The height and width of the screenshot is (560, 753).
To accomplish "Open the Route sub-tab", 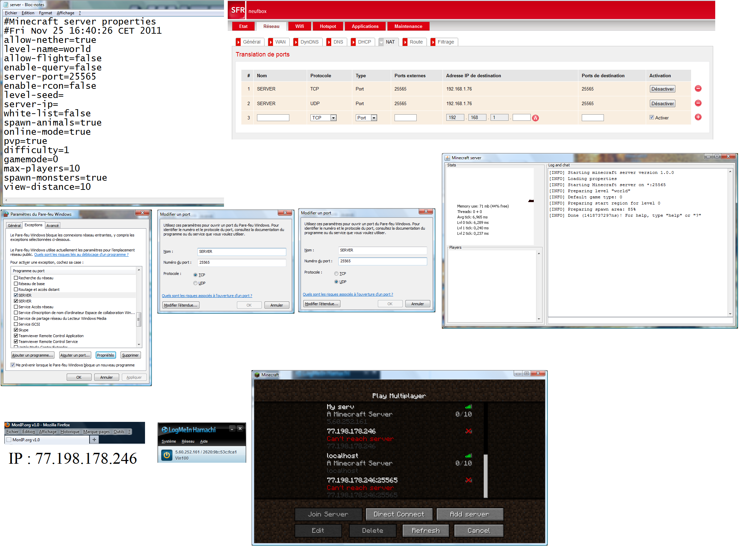I will pos(415,42).
